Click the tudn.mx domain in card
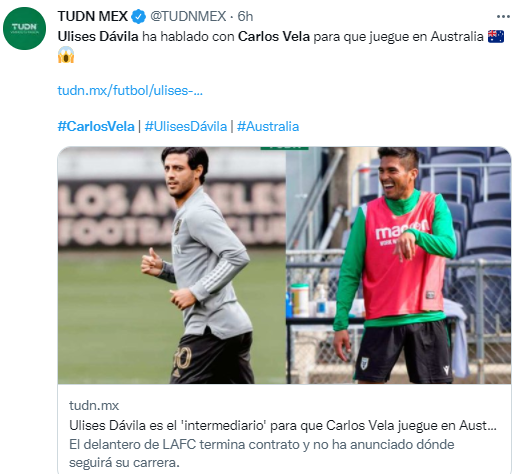517x474 pixels. tap(94, 405)
